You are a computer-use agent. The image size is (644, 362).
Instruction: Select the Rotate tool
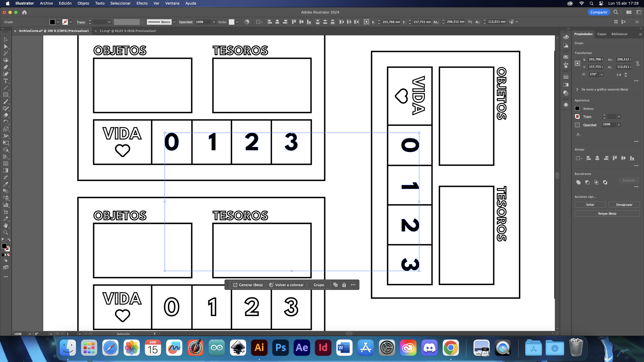pyautogui.click(x=6, y=122)
